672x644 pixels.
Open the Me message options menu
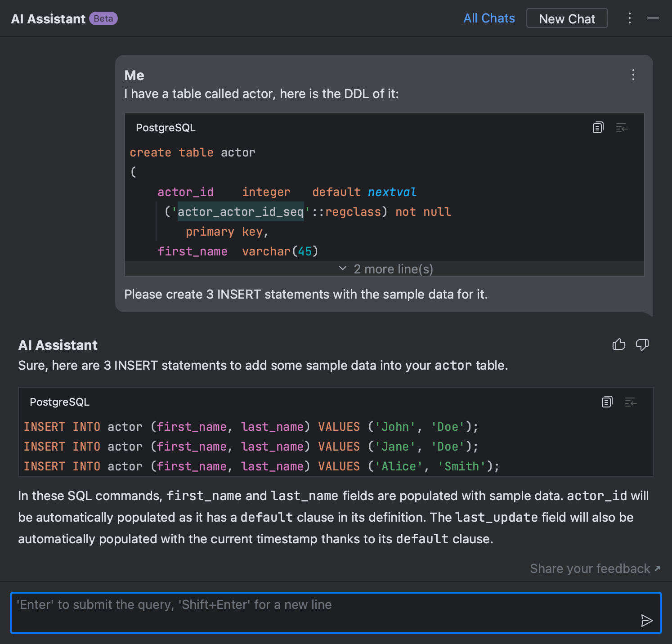pyautogui.click(x=633, y=75)
